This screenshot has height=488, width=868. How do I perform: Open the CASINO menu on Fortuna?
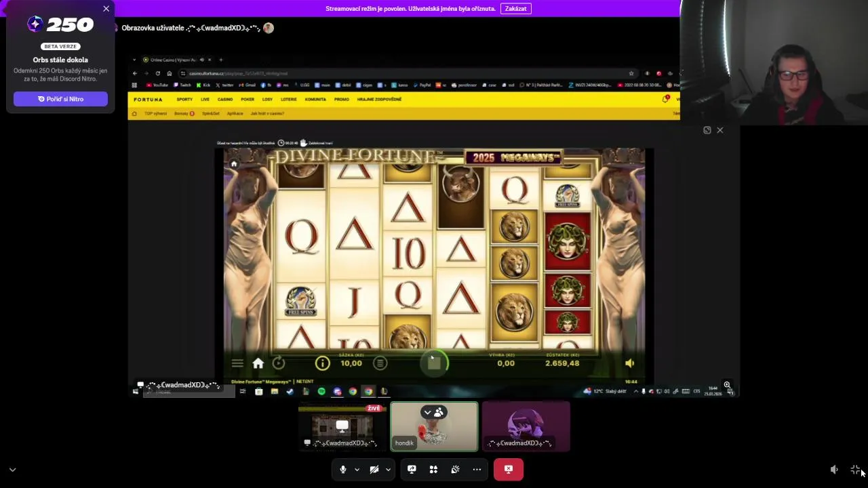coord(225,99)
